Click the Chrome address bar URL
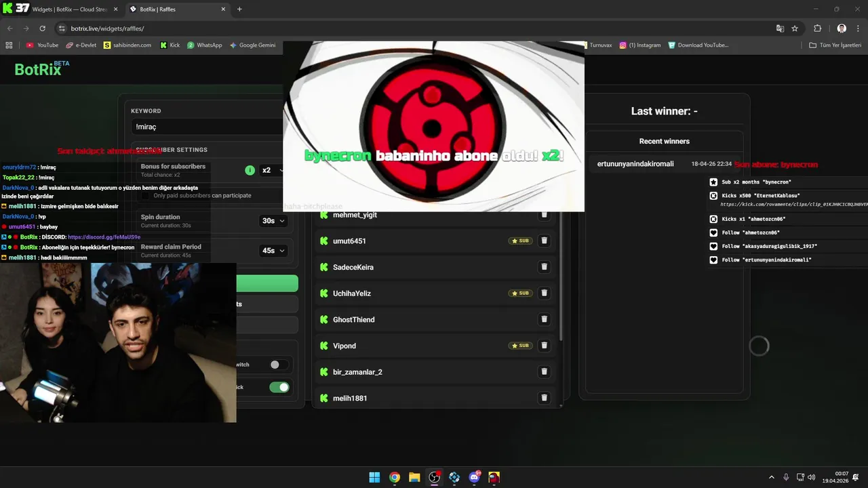The height and width of the screenshot is (488, 868). (107, 28)
